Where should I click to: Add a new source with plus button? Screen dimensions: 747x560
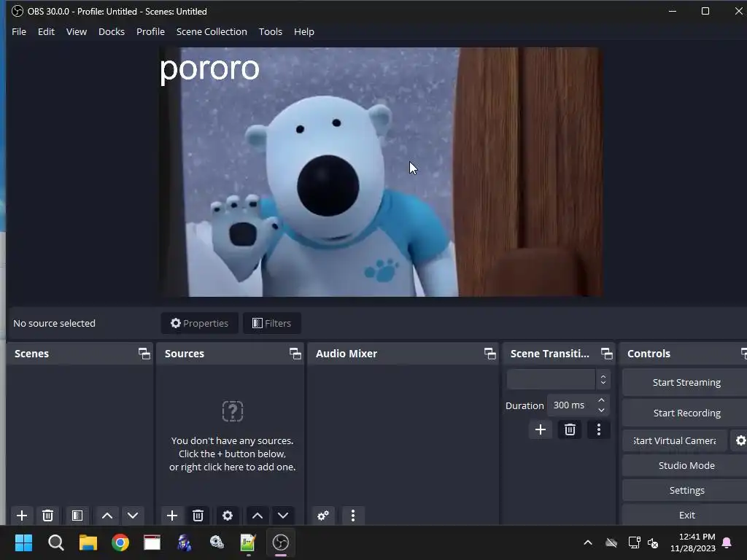(x=172, y=516)
